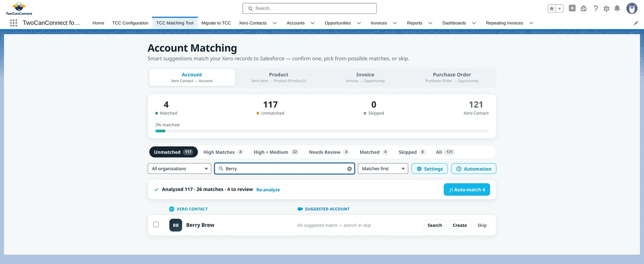
Task: Expand the Invoices nav chevron
Action: [x=394, y=23]
